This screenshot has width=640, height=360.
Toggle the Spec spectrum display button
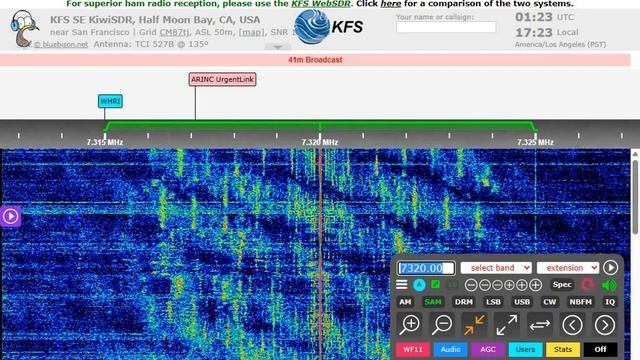(x=562, y=284)
